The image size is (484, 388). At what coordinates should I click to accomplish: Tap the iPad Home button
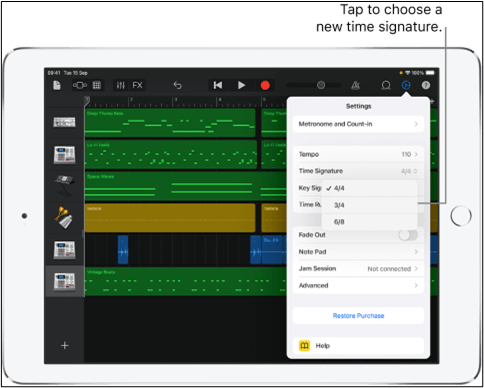461,216
